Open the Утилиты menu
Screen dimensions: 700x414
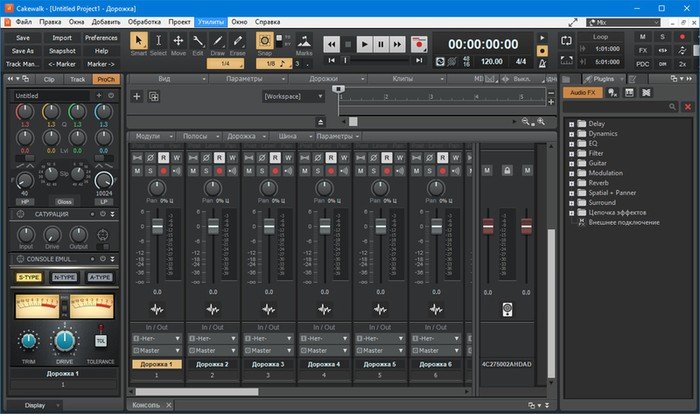pos(211,22)
